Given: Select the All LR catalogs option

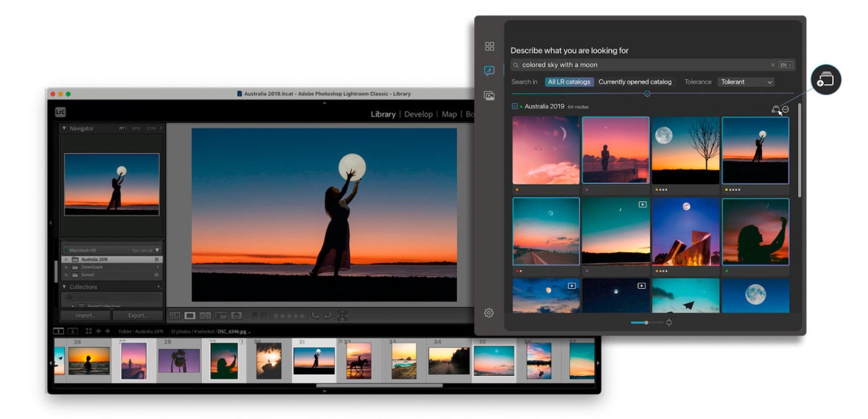Looking at the screenshot, I should coord(569,82).
